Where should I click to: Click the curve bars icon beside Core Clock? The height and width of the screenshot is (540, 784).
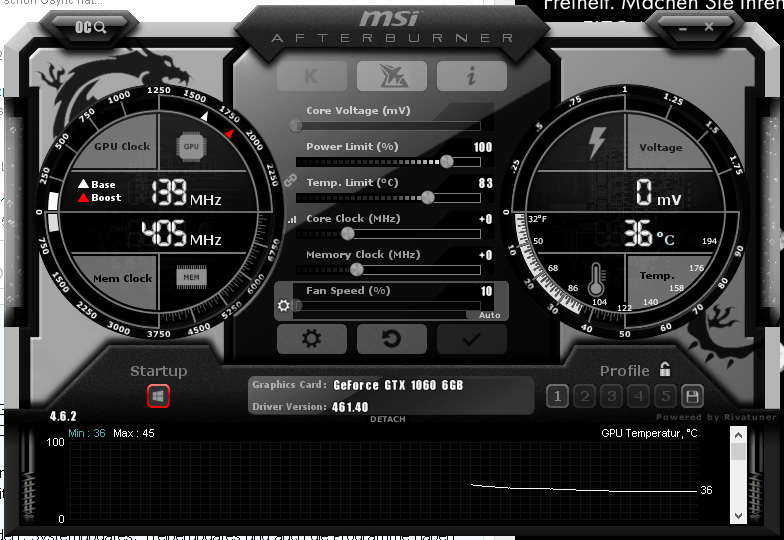(x=292, y=219)
